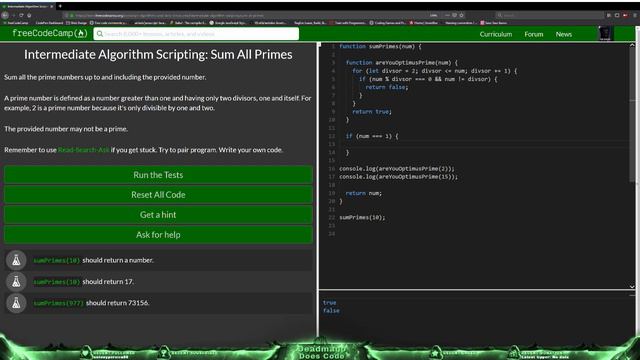Select the Intermediate Algorithm Scripting browser tab
Screen dimensions: 640x360
click(27, 7)
